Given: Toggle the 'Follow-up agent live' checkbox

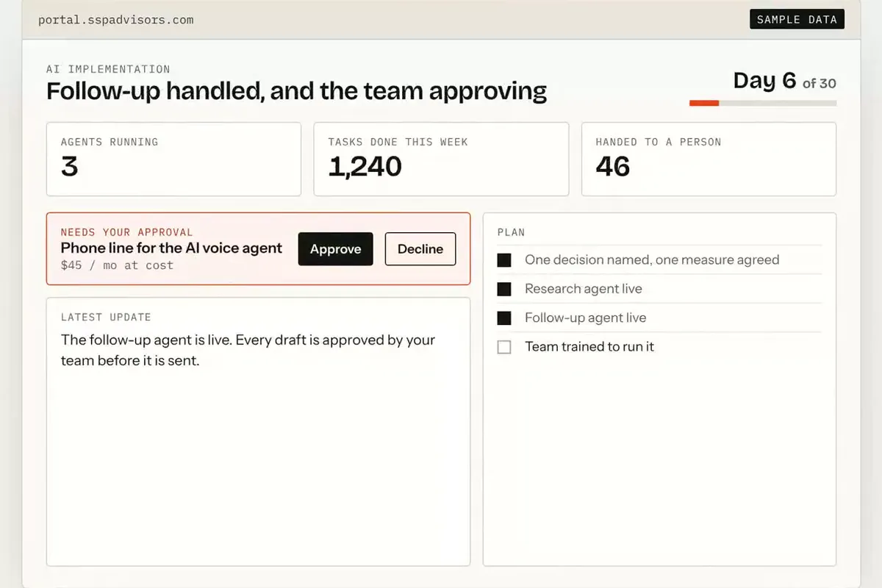Looking at the screenshot, I should [x=504, y=318].
